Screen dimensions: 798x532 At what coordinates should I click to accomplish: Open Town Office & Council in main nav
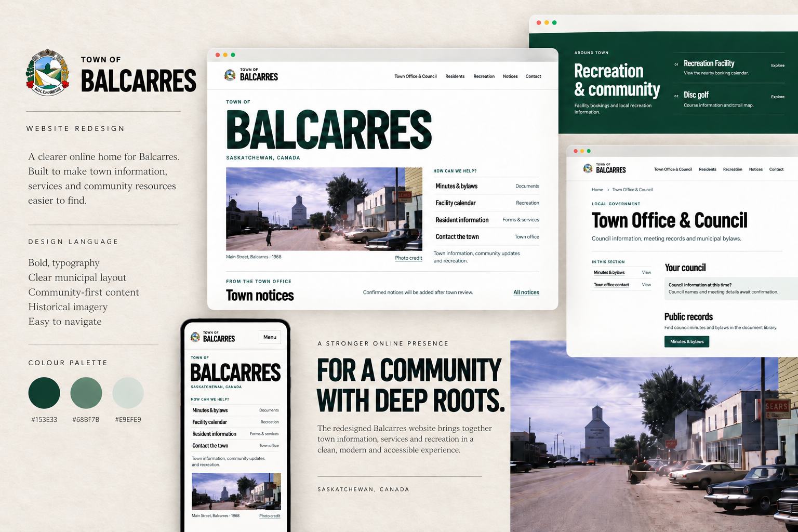tap(416, 76)
